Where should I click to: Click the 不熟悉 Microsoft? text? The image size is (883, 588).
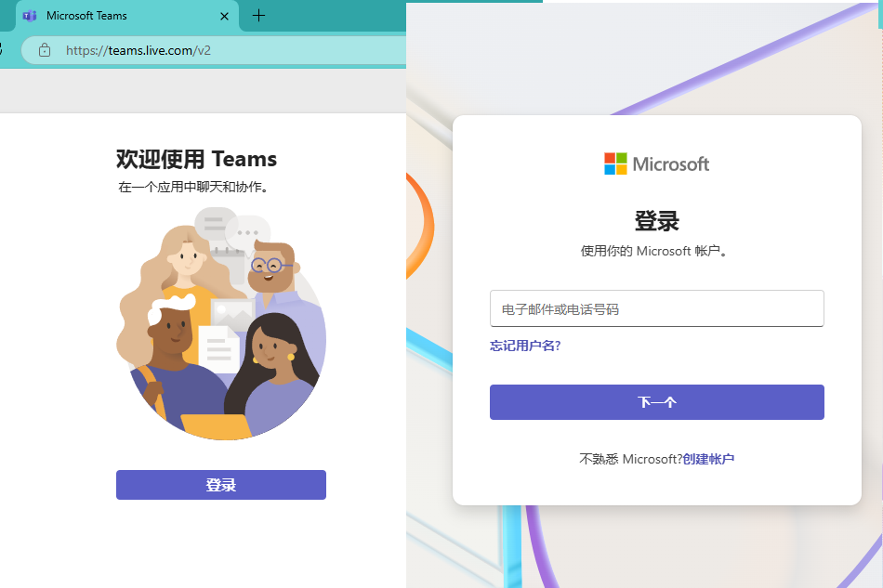coord(631,459)
